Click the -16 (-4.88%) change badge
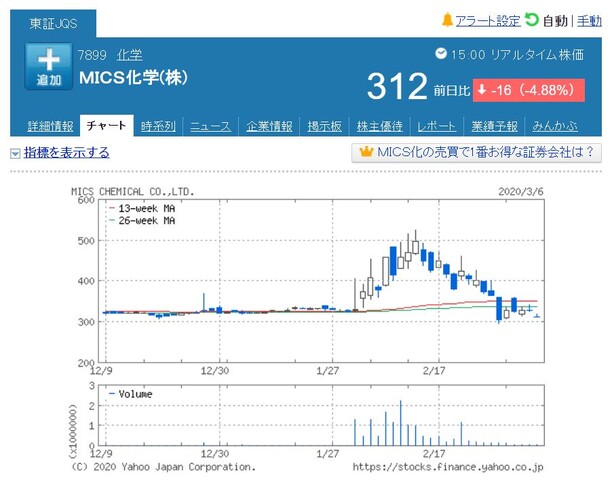This screenshot has width=612, height=480. [529, 90]
